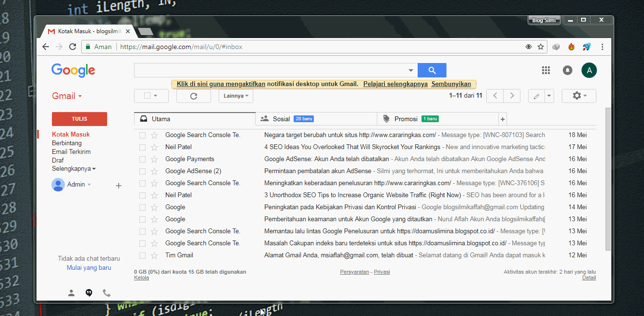
Task: Click the blue search button
Action: [x=432, y=70]
